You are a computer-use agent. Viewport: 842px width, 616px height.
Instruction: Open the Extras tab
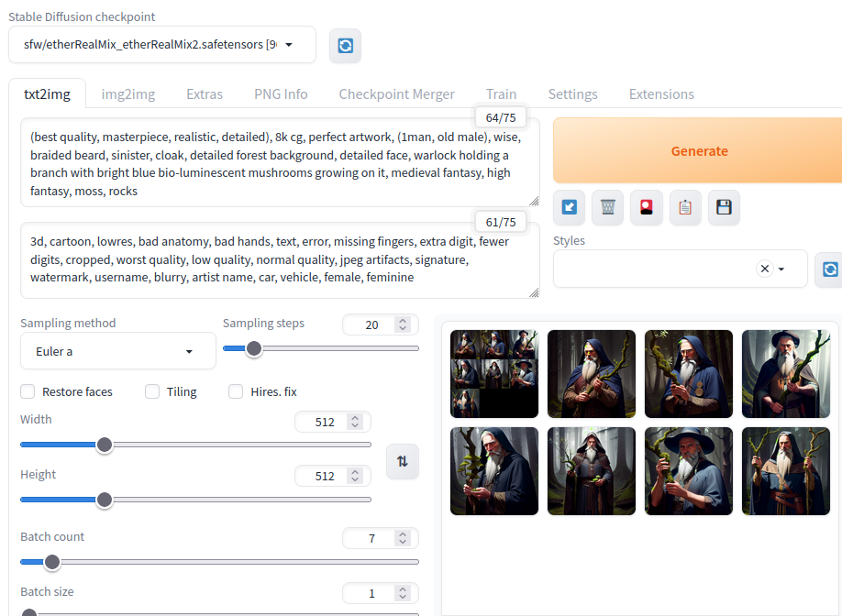[204, 94]
